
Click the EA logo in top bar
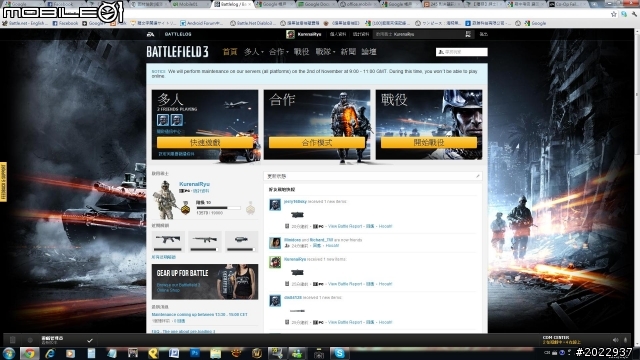(150, 34)
